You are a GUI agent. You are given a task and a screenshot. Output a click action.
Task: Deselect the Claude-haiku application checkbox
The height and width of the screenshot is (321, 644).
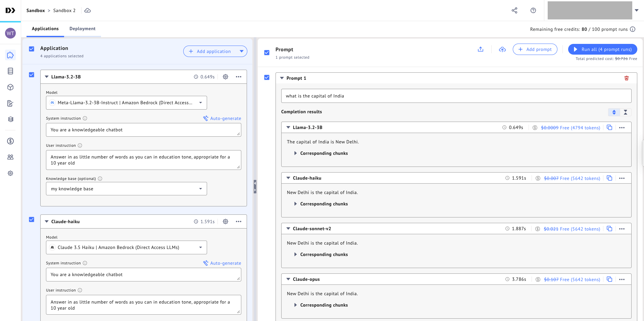pos(31,219)
